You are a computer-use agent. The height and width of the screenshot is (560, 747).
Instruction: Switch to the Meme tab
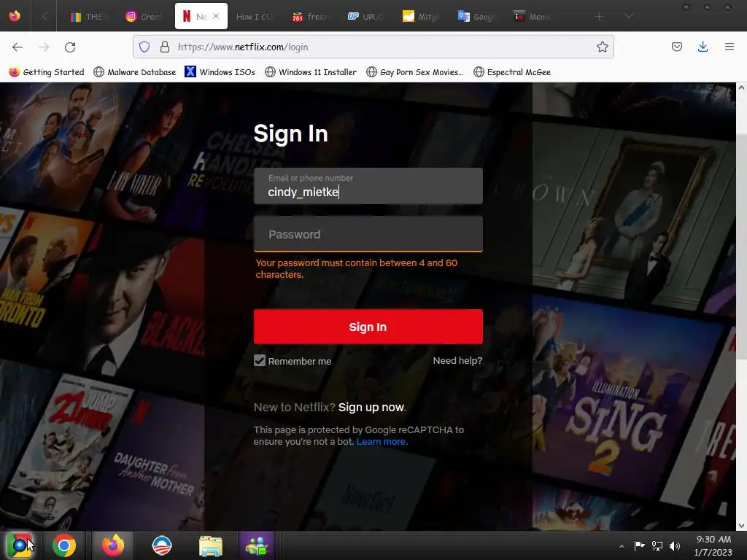pos(532,17)
